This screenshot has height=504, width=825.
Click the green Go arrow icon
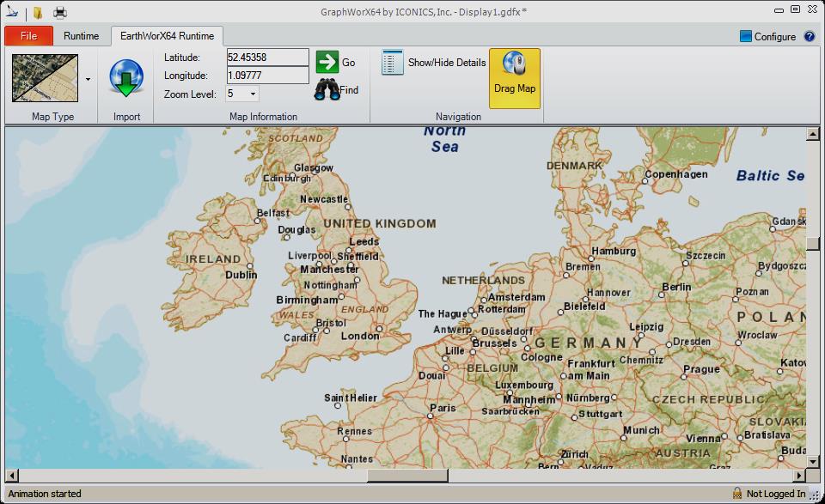pyautogui.click(x=327, y=62)
